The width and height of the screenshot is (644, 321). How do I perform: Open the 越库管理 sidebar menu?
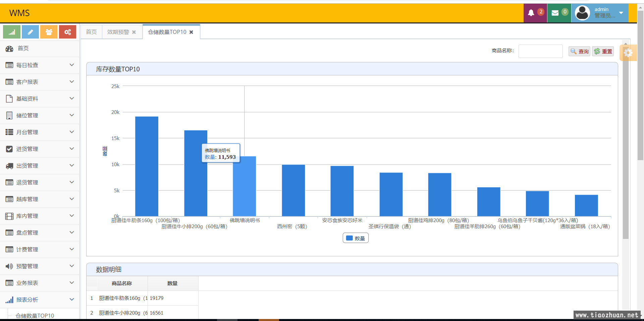[x=40, y=199]
